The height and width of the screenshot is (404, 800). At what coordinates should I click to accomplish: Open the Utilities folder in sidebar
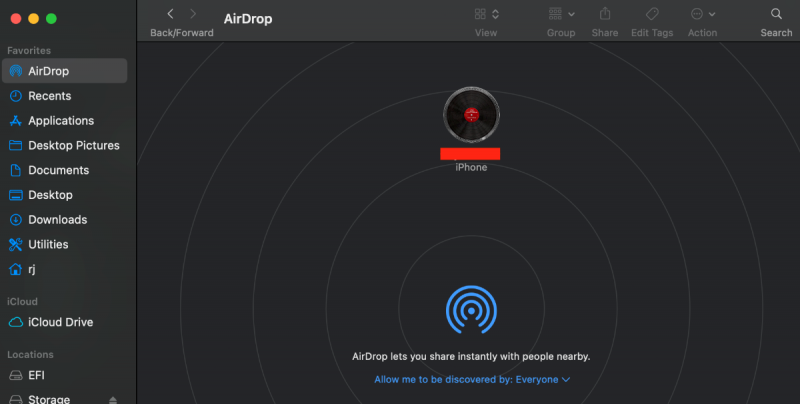[64, 244]
